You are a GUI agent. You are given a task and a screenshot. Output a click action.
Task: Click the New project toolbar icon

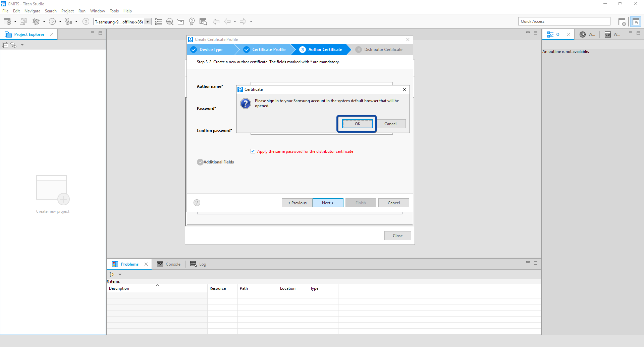coord(7,22)
